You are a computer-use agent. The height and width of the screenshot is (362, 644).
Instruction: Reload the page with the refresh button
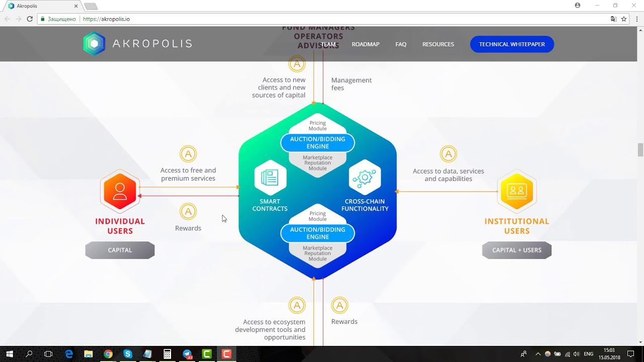click(30, 19)
